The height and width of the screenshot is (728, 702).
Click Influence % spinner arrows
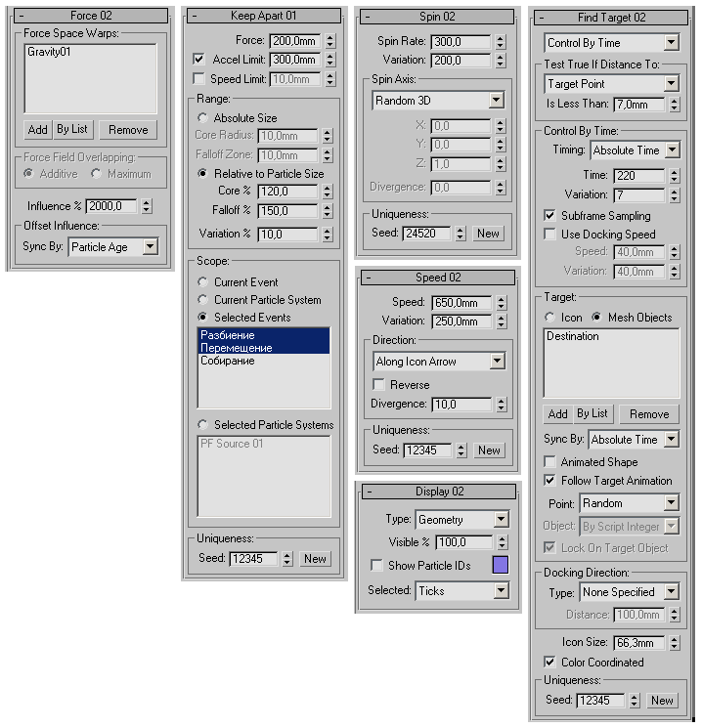[x=147, y=206]
